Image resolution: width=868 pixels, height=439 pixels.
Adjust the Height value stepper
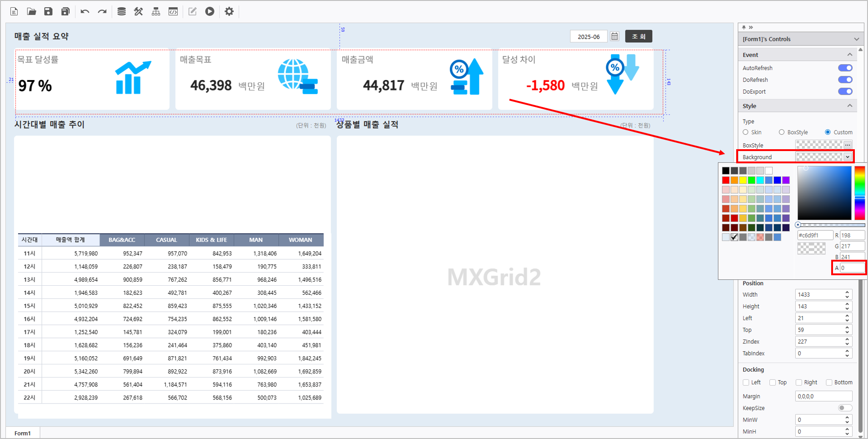[847, 306]
